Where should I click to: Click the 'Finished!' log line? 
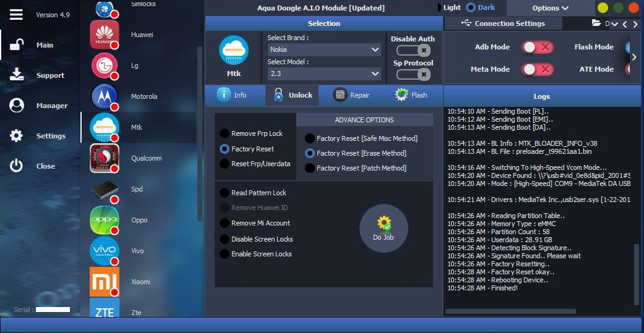[x=483, y=288]
